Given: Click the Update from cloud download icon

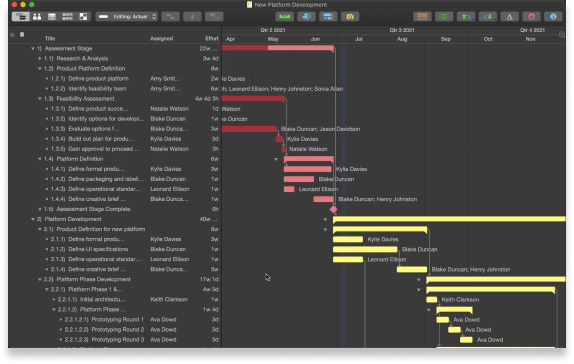Looking at the screenshot, I should pyautogui.click(x=488, y=16).
